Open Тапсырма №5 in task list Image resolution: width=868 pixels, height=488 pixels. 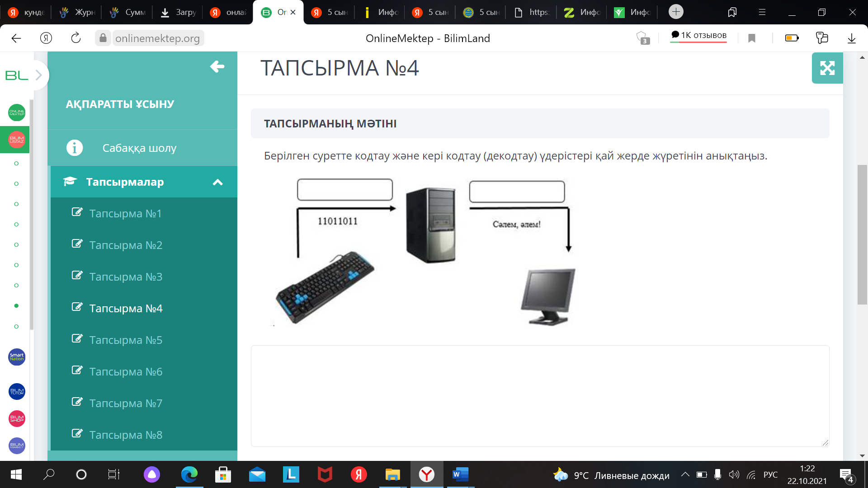[125, 340]
